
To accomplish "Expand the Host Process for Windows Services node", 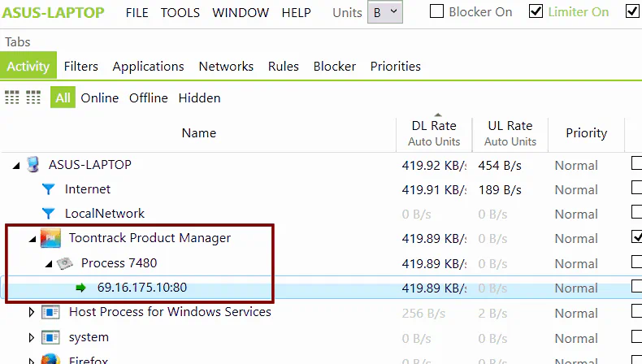I will pos(32,313).
